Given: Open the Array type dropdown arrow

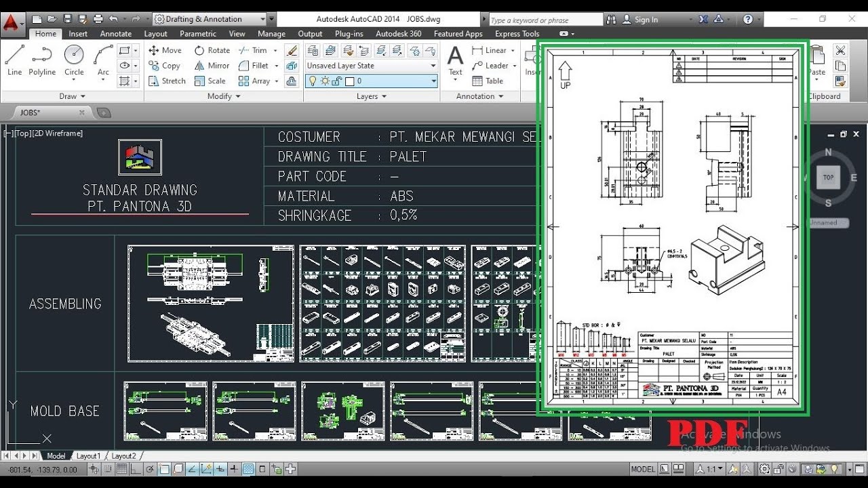Looking at the screenshot, I should pyautogui.click(x=277, y=81).
